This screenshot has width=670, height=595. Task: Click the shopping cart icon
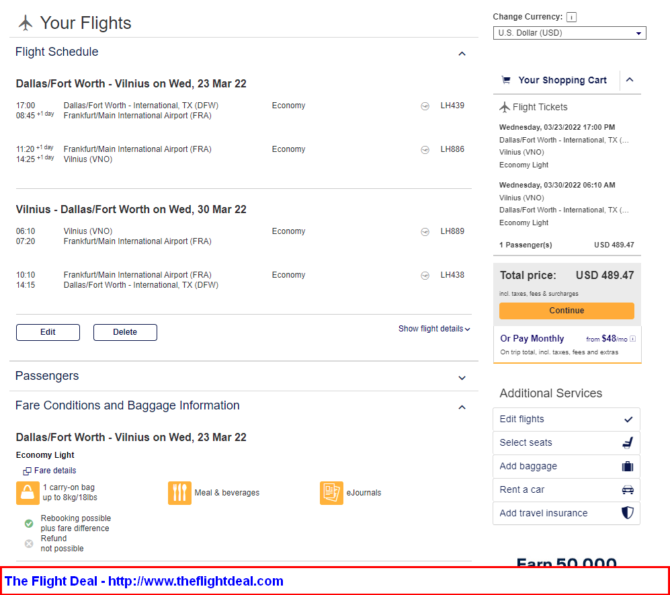click(x=506, y=80)
